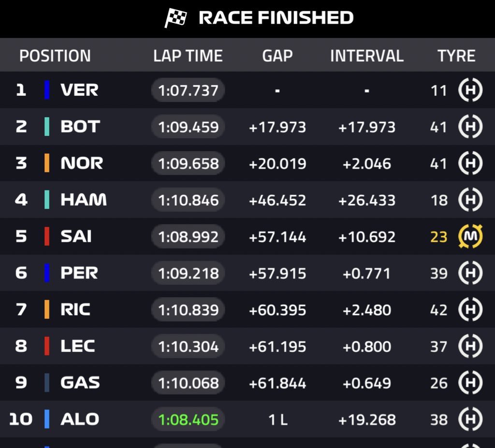
Task: Click Verstappen's 1:07.737 lap time pill
Action: pyautogui.click(x=188, y=90)
